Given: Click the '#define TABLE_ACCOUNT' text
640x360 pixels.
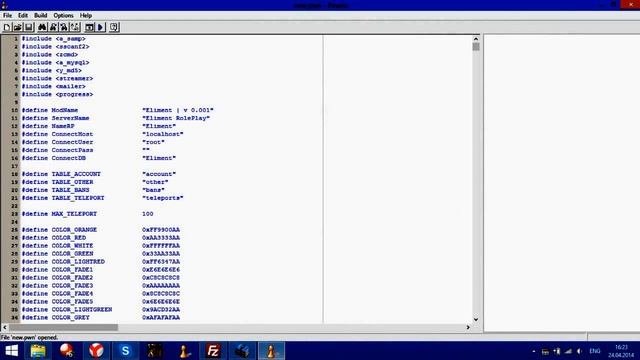Looking at the screenshot, I should (61, 174).
